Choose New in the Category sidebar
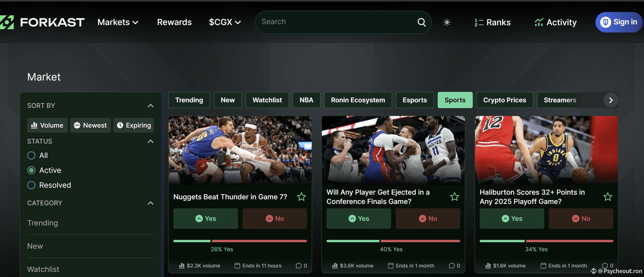 35,246
